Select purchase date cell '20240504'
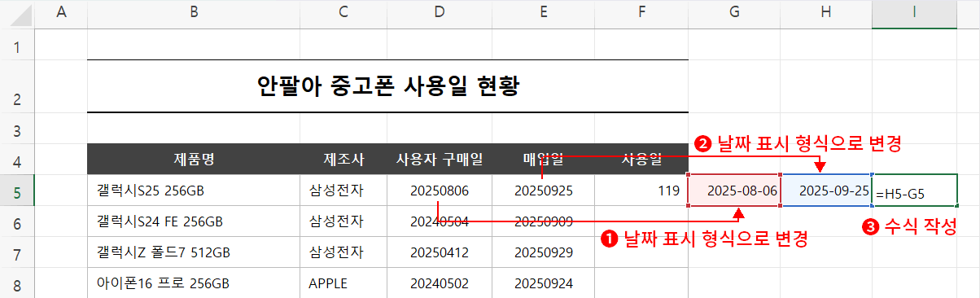The height and width of the screenshot is (298, 980). (x=440, y=221)
